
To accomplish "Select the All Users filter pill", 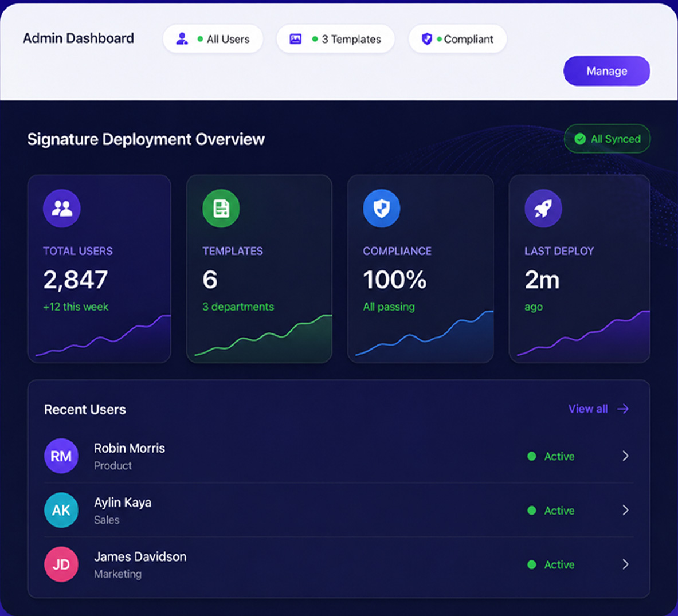I will (x=213, y=39).
